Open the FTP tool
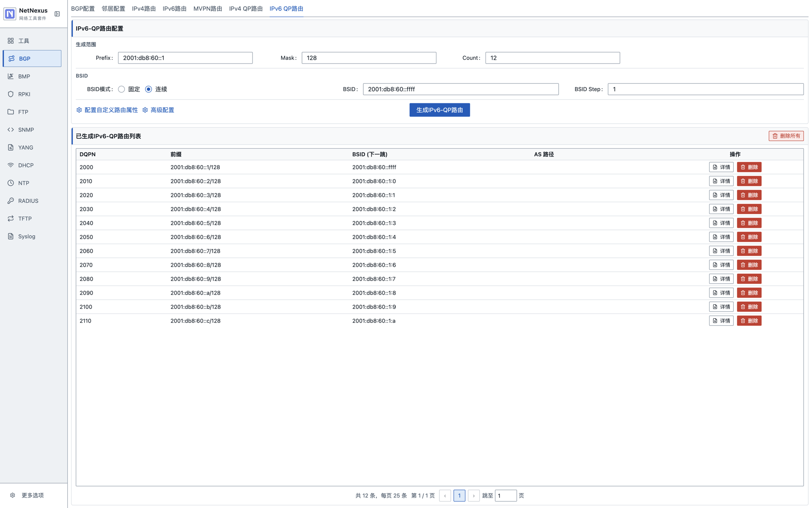Viewport: 812px width, 508px height. coord(32,112)
